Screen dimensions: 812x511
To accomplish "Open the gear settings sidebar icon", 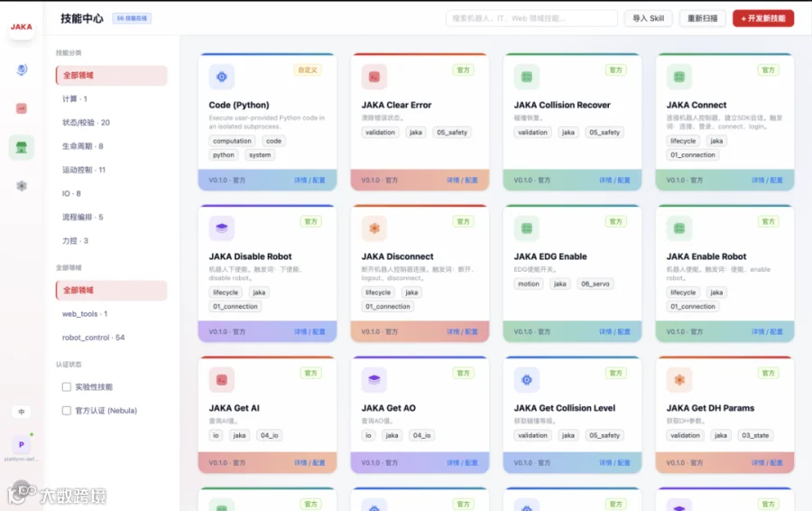I will 22,186.
